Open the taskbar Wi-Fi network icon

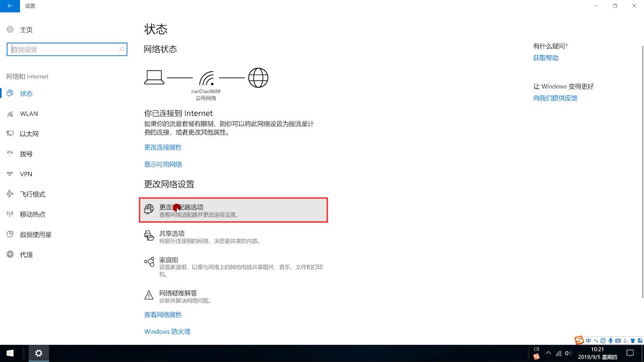tap(559, 354)
